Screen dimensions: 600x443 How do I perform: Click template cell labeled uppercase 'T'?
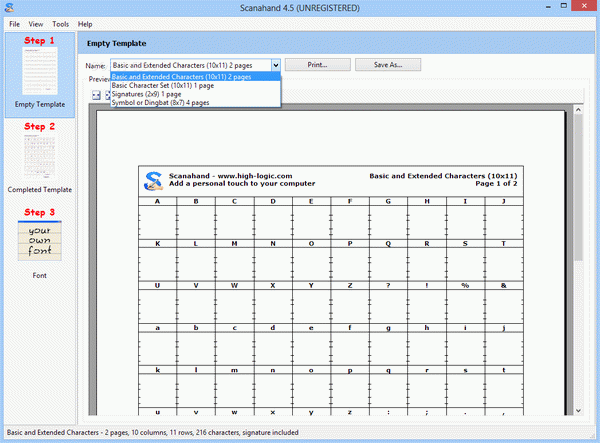[504, 260]
